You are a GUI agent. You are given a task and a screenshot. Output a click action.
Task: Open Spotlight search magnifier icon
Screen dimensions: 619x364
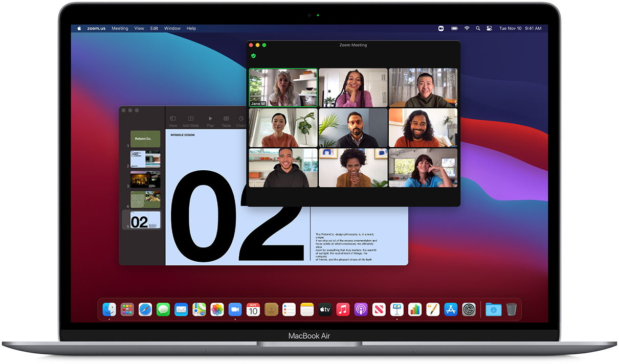point(478,29)
